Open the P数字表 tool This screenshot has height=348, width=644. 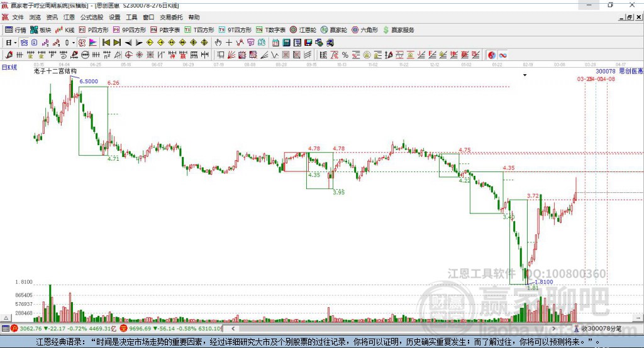tap(165, 30)
